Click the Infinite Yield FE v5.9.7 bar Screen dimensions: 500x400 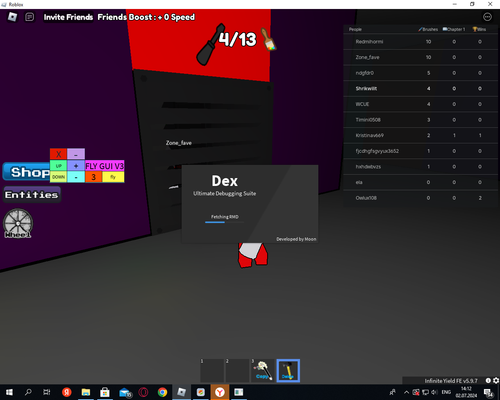(x=451, y=380)
